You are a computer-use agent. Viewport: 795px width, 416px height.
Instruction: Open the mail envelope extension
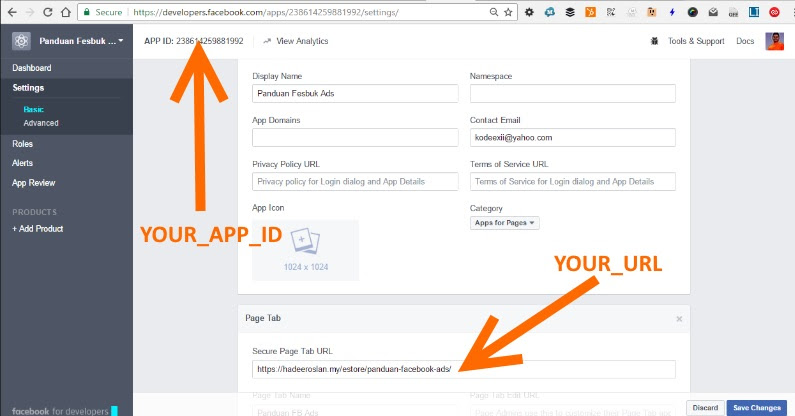coord(713,12)
